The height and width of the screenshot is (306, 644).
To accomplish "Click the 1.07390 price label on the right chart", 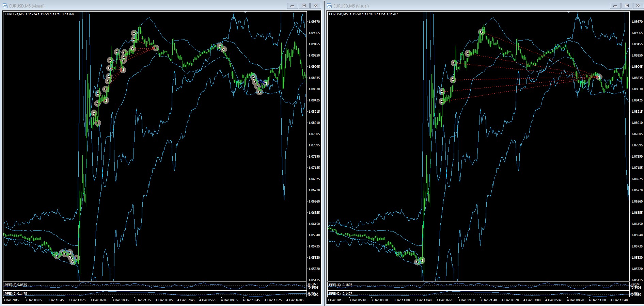I will pyautogui.click(x=637, y=156).
